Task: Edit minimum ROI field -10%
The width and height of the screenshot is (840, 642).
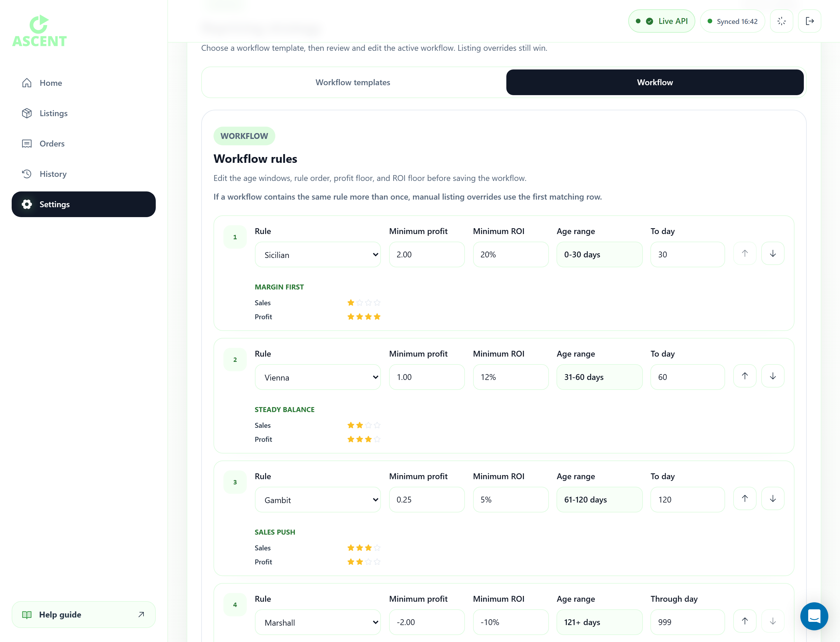Action: click(511, 622)
